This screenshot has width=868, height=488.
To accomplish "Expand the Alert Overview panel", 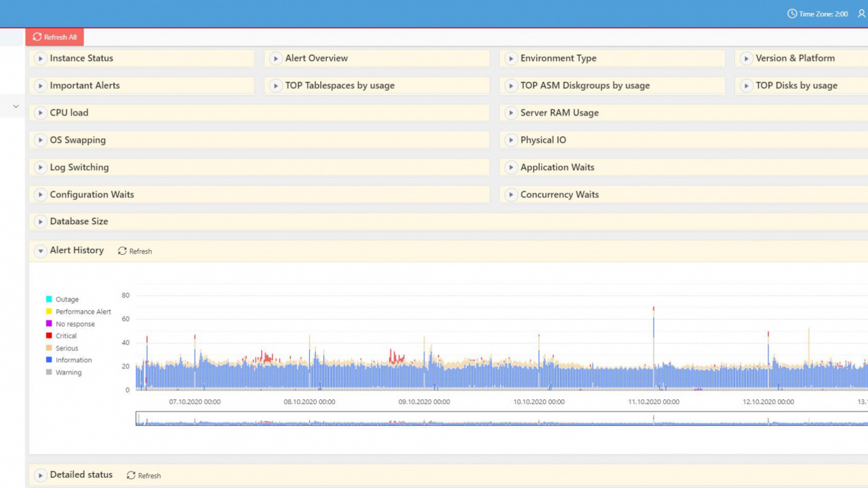I will point(276,58).
